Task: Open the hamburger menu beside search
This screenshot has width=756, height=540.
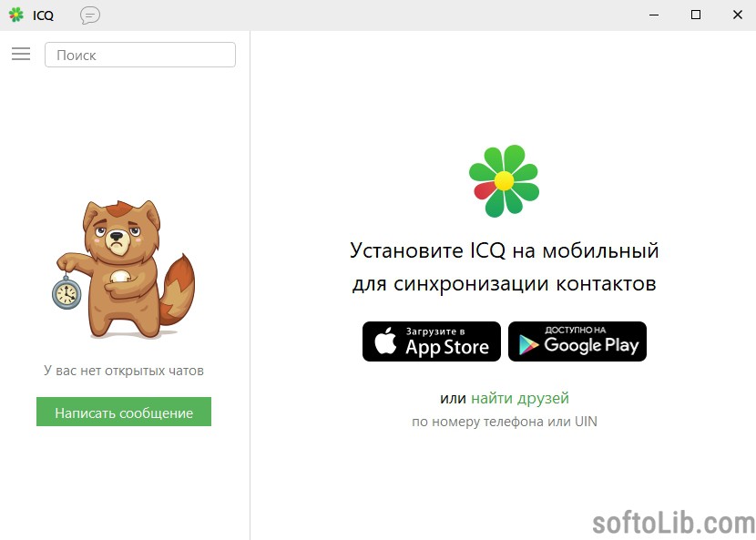Action: (x=21, y=54)
